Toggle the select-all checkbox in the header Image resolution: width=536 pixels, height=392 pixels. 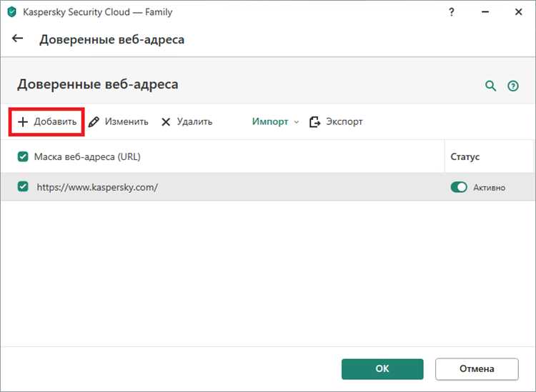(x=23, y=156)
